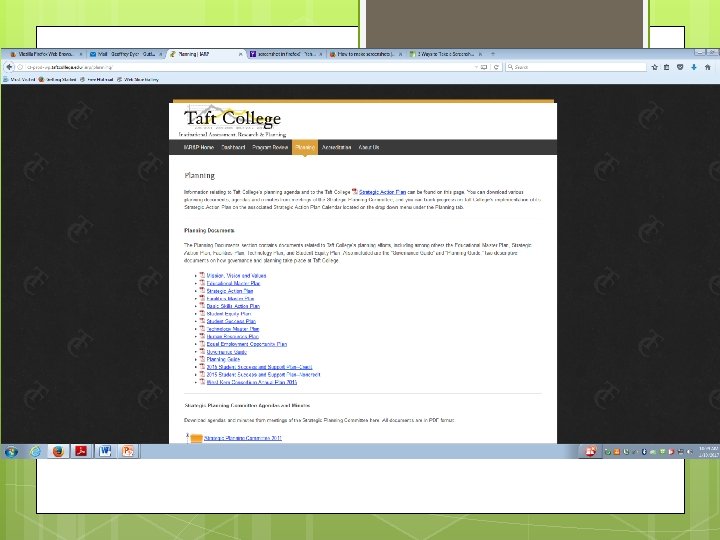Open the Windows Start button
The image size is (720, 540).
pyautogui.click(x=11, y=452)
